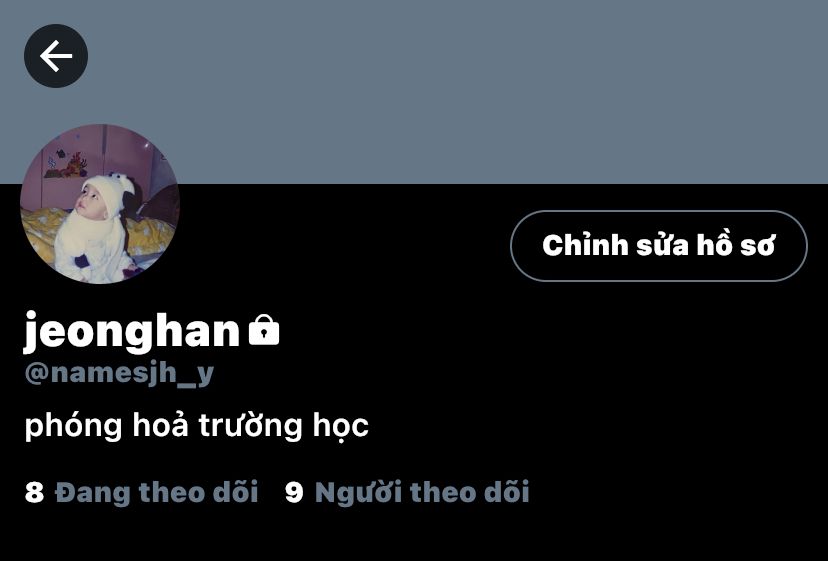Tap the circular dark back button background
828x561 pixels.
click(x=55, y=55)
